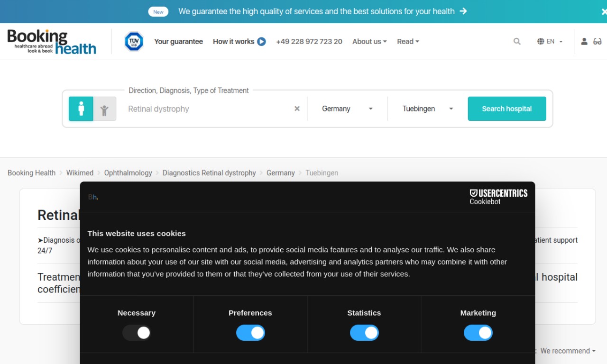Open the Ophthalmology breadcrumb link
Image resolution: width=607 pixels, height=364 pixels.
[128, 173]
